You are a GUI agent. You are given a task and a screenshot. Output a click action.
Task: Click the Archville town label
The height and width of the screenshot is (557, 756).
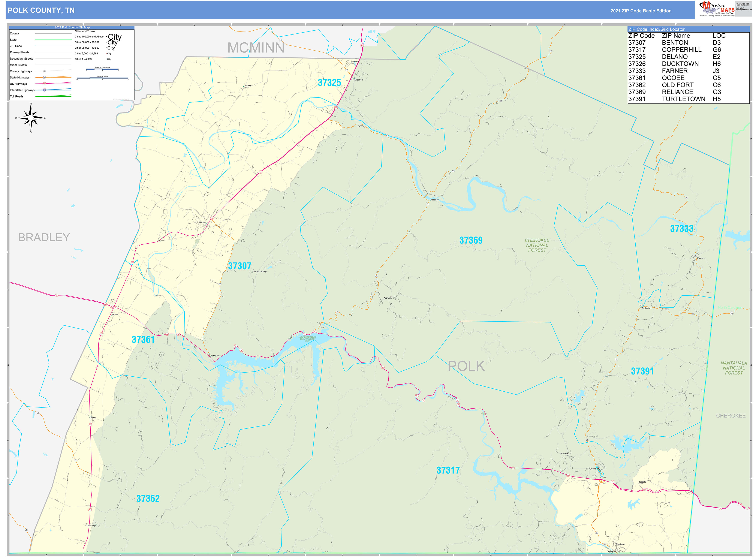[x=388, y=298]
